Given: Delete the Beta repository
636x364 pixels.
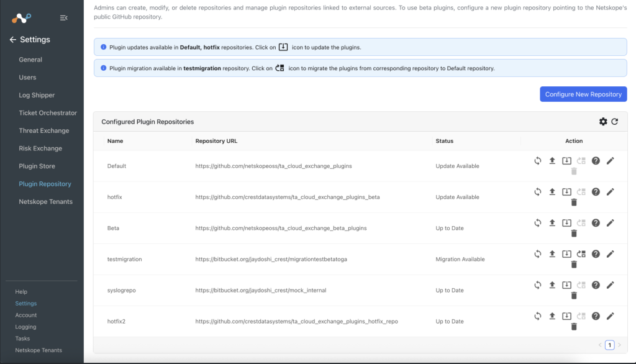Looking at the screenshot, I should point(573,234).
